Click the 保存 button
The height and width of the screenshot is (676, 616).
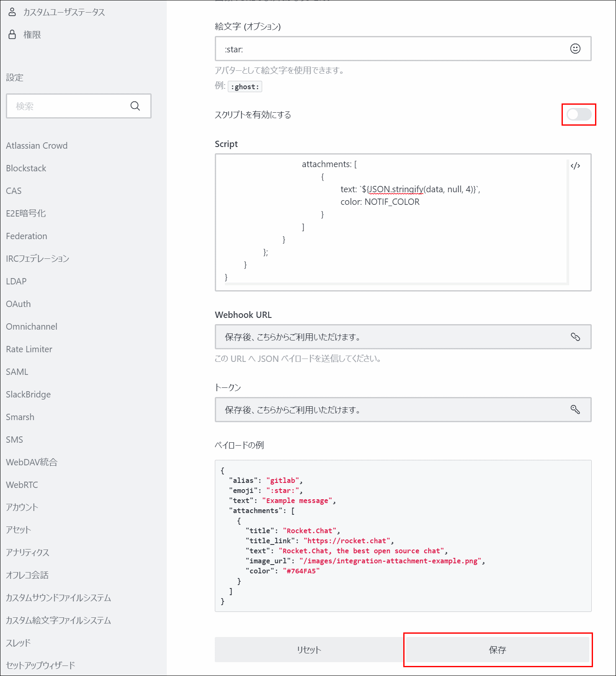point(497,650)
